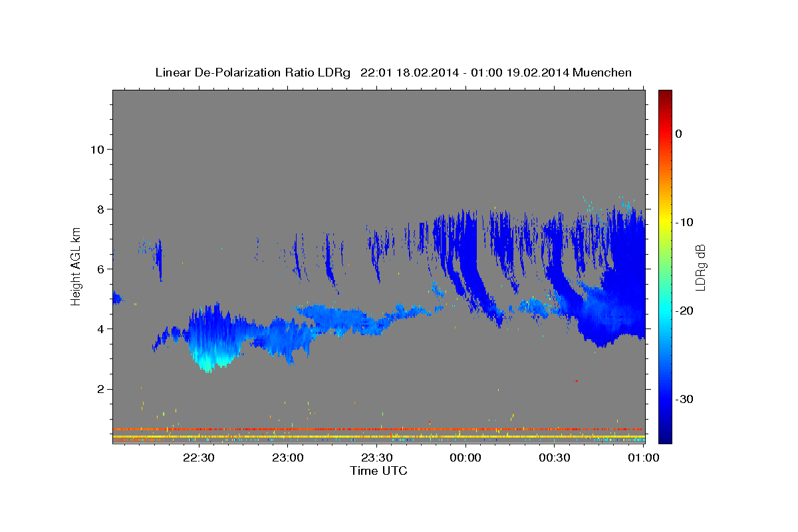Click the plot title 'Linear De-Polarization Ratio LDRg'

[253, 72]
